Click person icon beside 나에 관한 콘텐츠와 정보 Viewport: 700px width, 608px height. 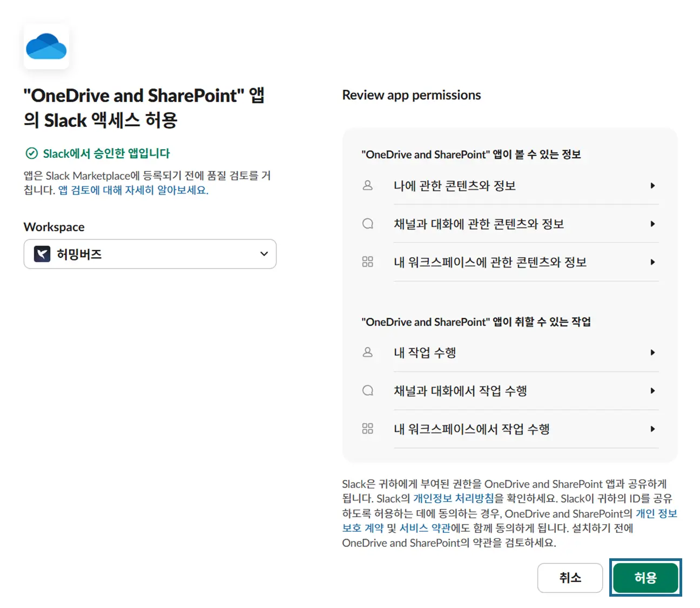point(368,185)
